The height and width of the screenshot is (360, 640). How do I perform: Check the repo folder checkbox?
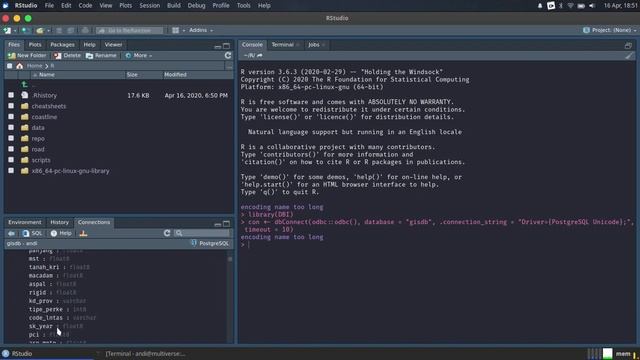pyautogui.click(x=11, y=138)
